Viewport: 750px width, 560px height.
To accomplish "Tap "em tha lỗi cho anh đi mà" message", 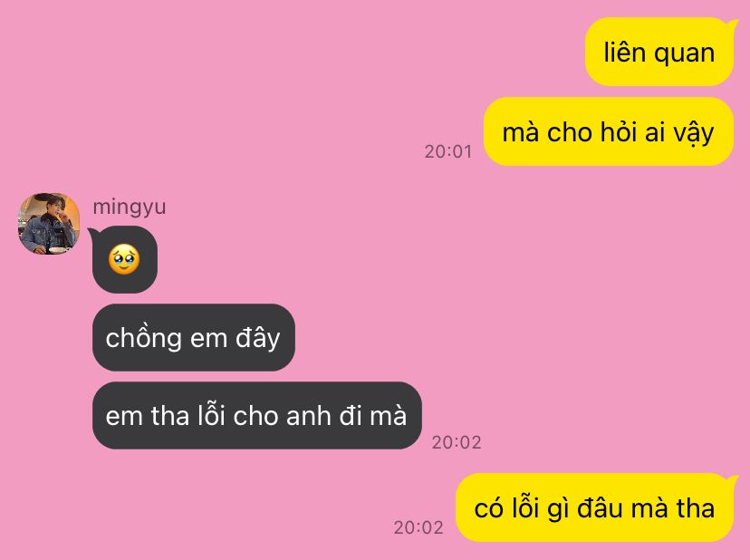I will (x=257, y=415).
